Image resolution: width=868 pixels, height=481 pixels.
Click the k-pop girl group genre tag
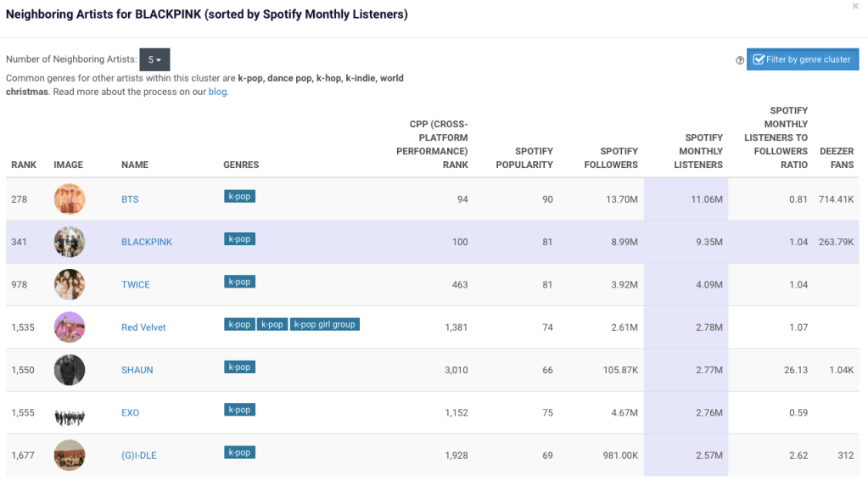tap(325, 324)
